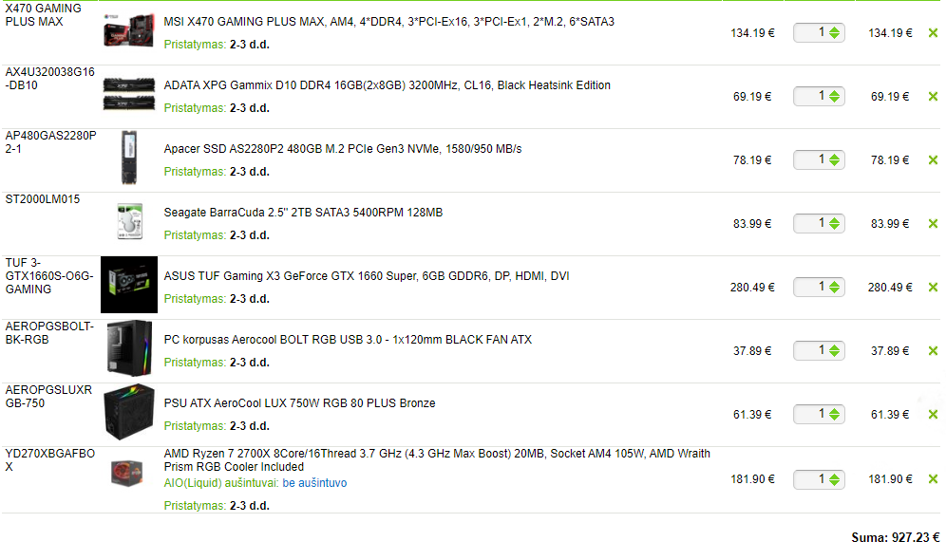Change the cooler option "be aušintuvo"
This screenshot has height=560, width=946.
tap(314, 483)
